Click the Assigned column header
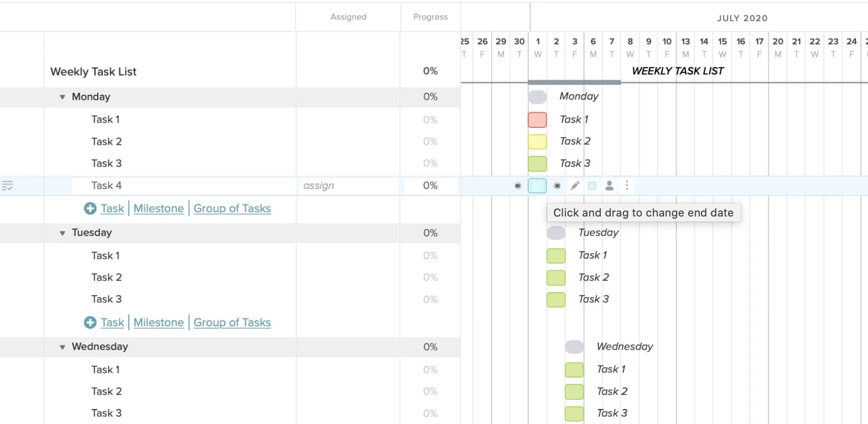This screenshot has width=868, height=424. (x=348, y=17)
